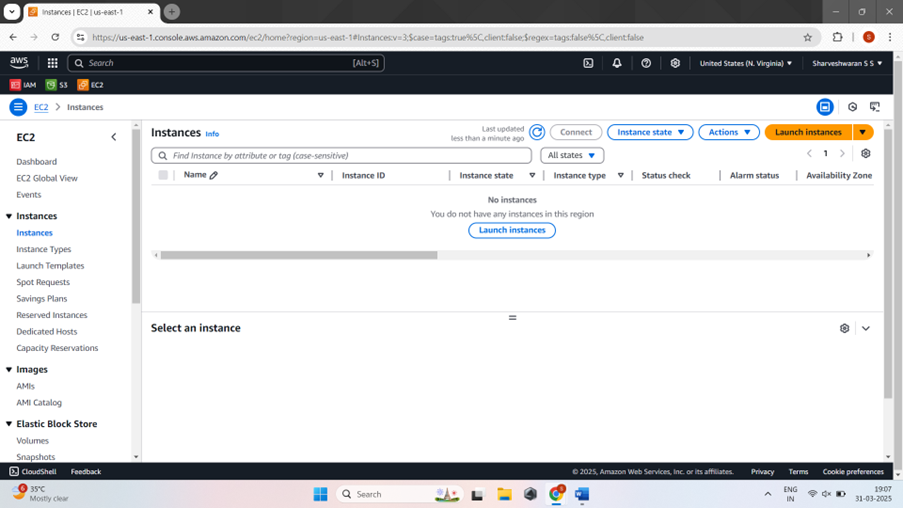
Task: Open Volumes in the sidebar
Action: click(x=32, y=441)
